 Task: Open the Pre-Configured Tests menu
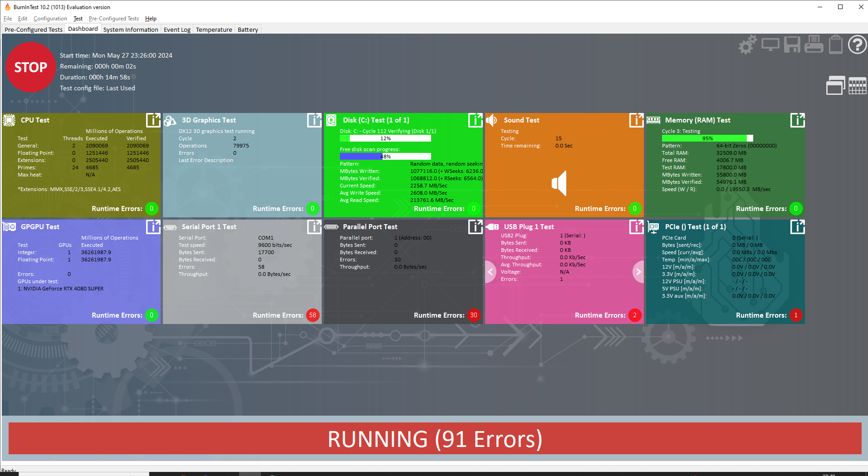pyautogui.click(x=114, y=19)
